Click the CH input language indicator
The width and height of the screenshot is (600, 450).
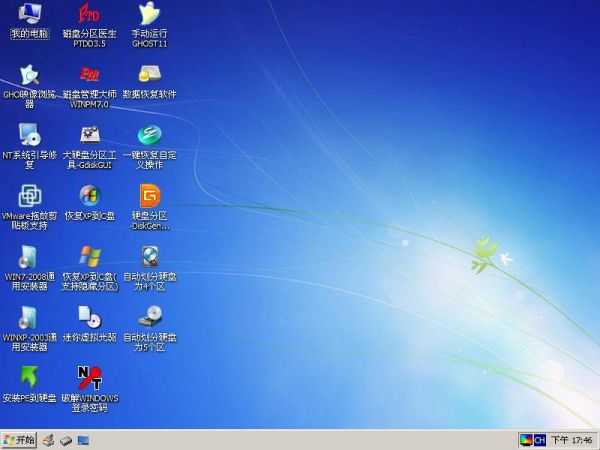point(540,440)
